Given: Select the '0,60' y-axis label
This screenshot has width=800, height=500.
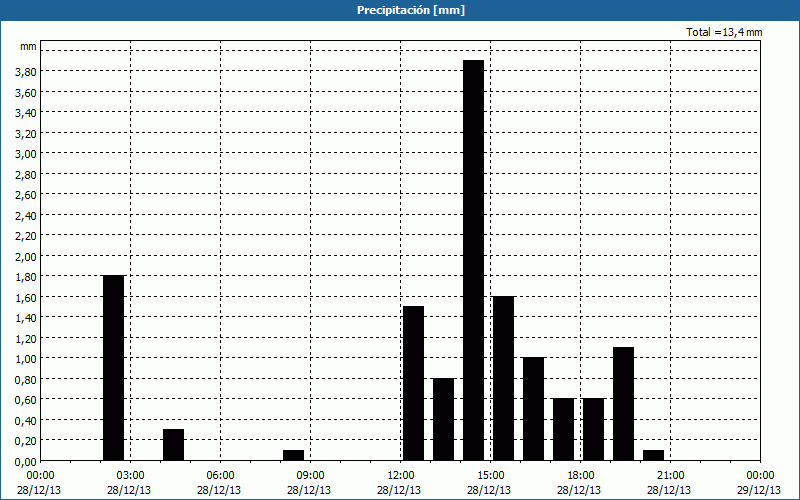Looking at the screenshot, I should coord(26,400).
